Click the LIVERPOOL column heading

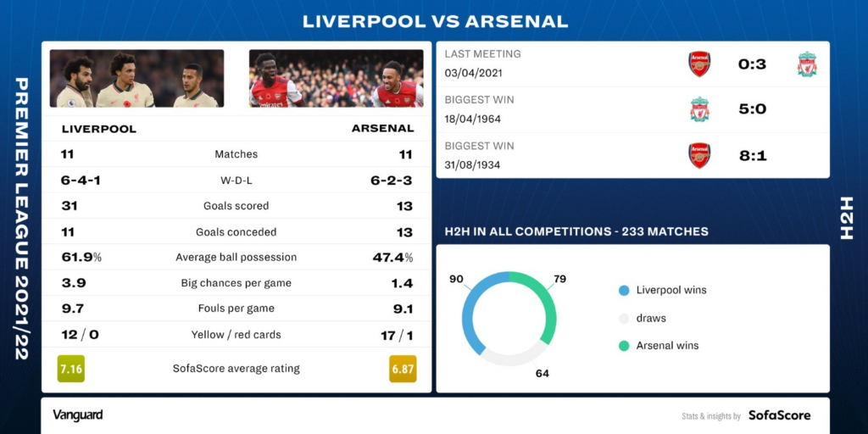click(99, 130)
